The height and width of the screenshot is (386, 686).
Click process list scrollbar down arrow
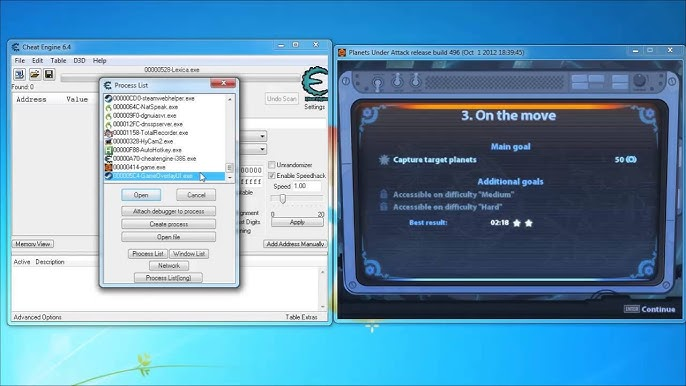point(230,177)
